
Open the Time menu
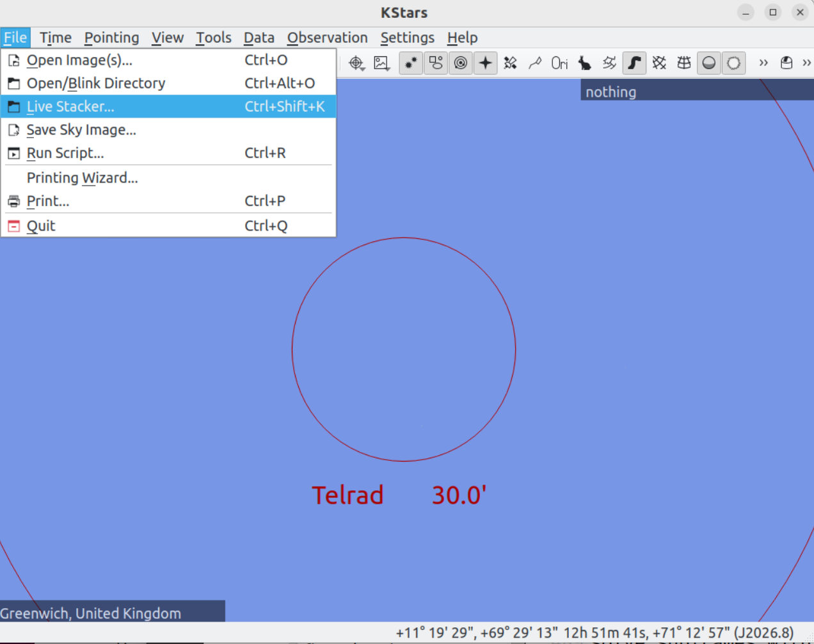(x=56, y=38)
